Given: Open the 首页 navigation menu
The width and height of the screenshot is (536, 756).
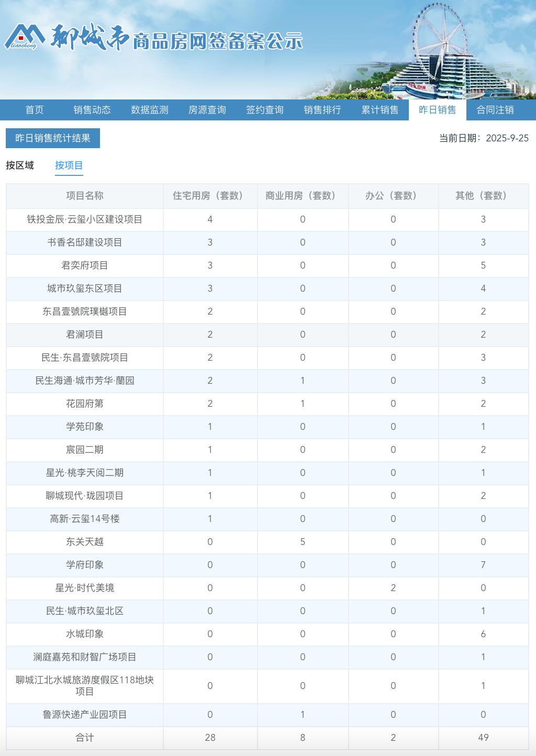Looking at the screenshot, I should pos(35,110).
